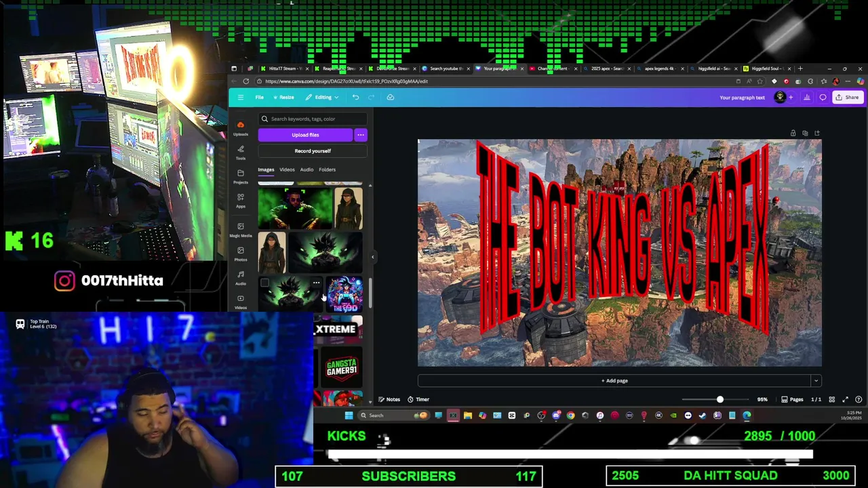Open the Timer tool
Image resolution: width=868 pixels, height=488 pixels.
point(418,400)
